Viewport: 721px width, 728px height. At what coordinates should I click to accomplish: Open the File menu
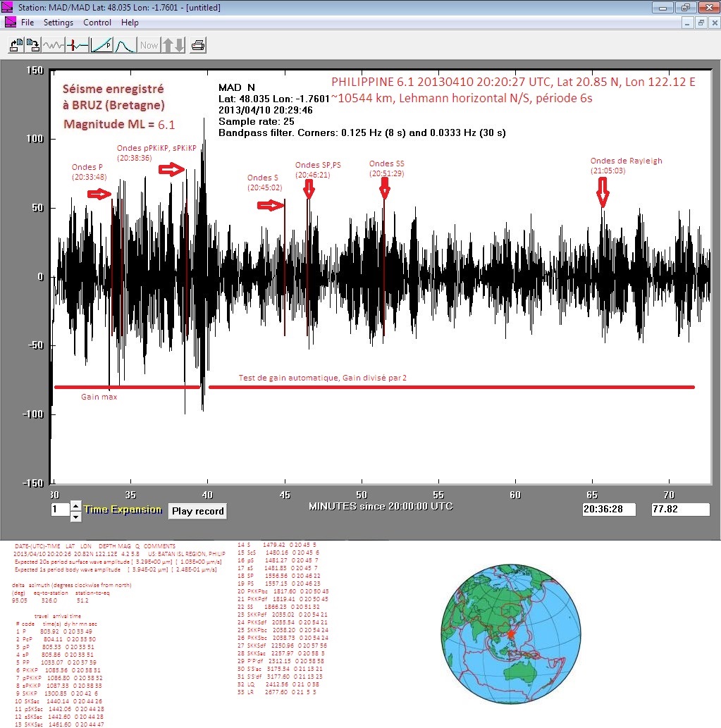pyautogui.click(x=27, y=23)
